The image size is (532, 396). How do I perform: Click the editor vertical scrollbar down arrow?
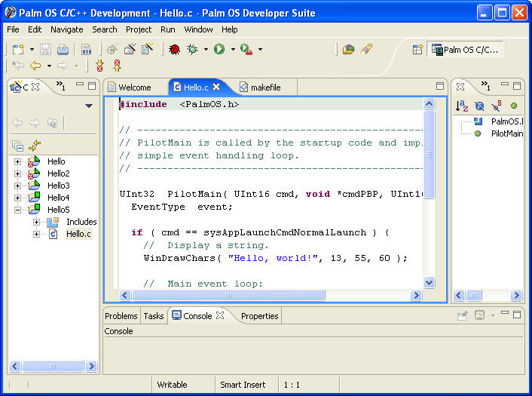click(429, 282)
